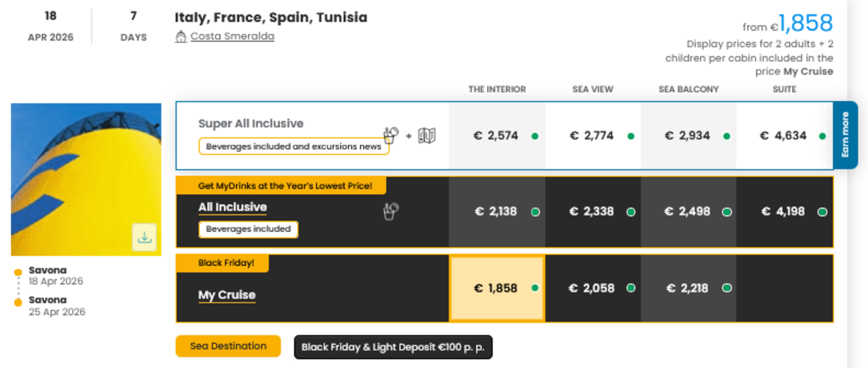Select the green circle beside €4,198 Suite price
The width and height of the screenshot is (868, 368).
tap(822, 212)
